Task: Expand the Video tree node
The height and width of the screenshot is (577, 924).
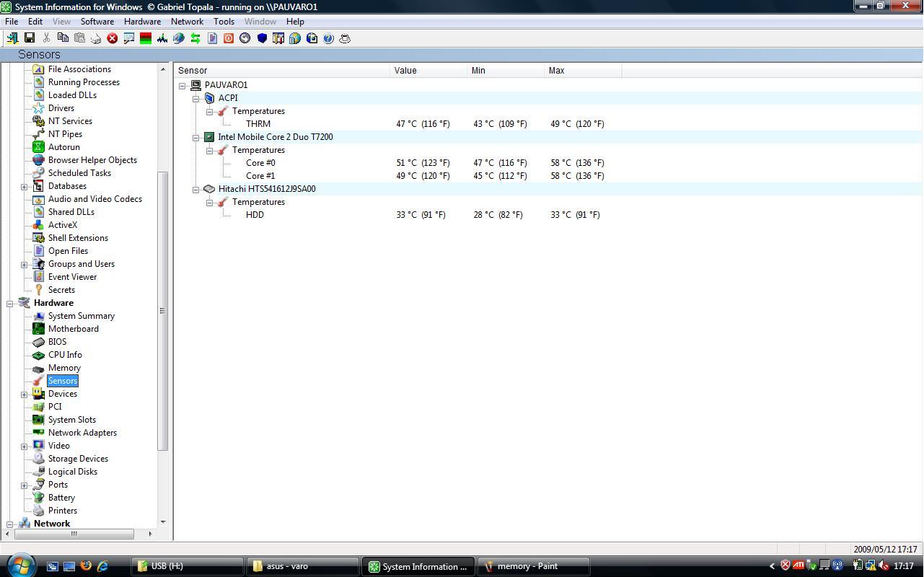Action: (24, 446)
